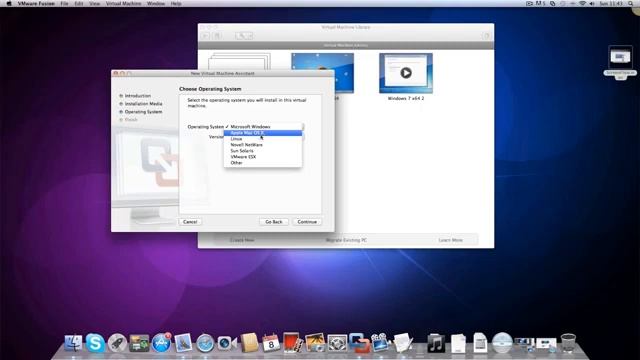Select the Operating System step in sidebar
This screenshot has width=640, height=360.
(143, 112)
